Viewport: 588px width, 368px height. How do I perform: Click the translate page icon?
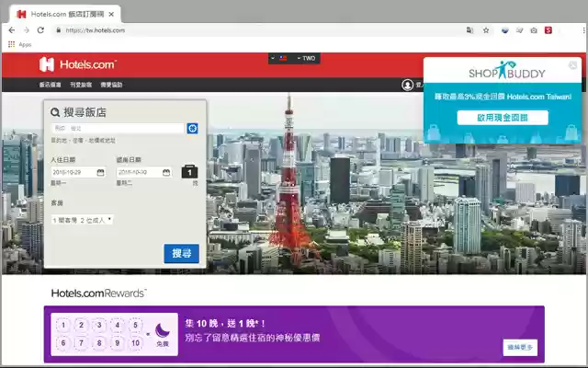click(469, 30)
